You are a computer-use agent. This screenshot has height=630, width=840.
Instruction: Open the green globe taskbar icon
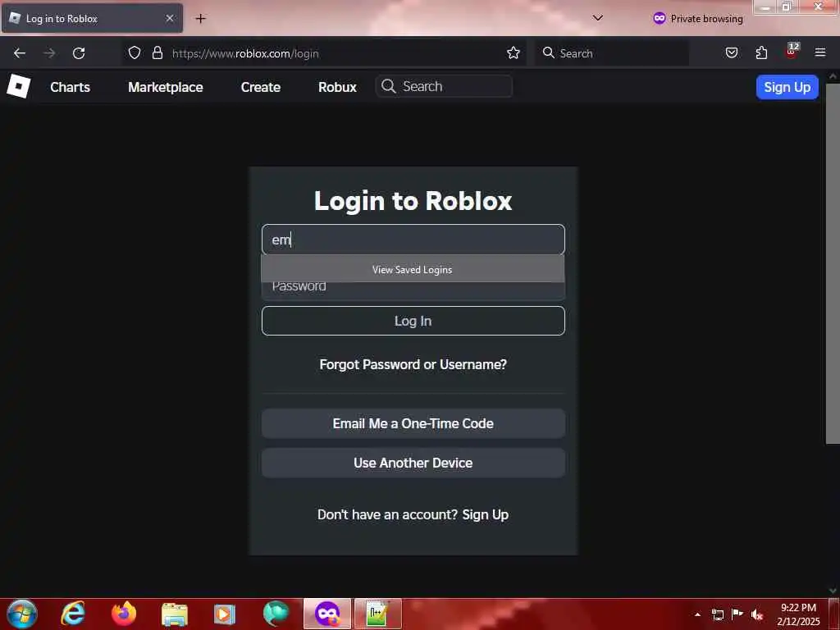click(276, 614)
